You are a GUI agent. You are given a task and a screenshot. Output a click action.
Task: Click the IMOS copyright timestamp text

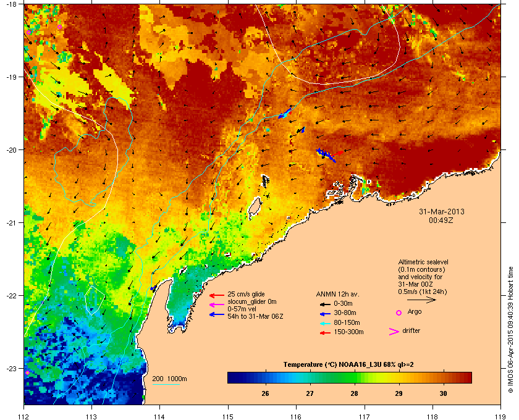pos(510,330)
